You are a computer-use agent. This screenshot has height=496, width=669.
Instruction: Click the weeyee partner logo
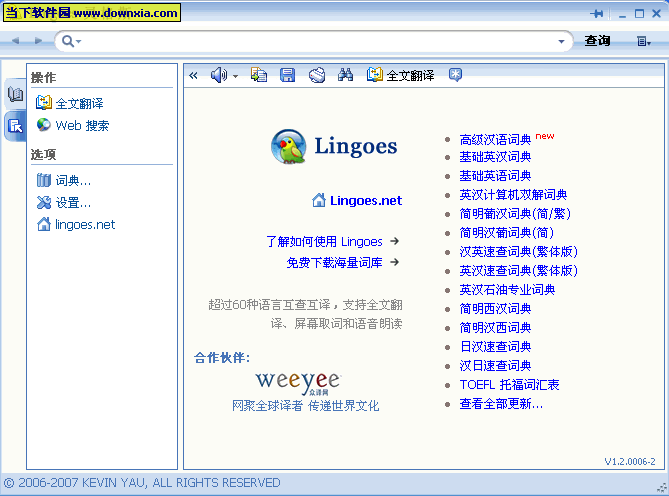point(299,382)
